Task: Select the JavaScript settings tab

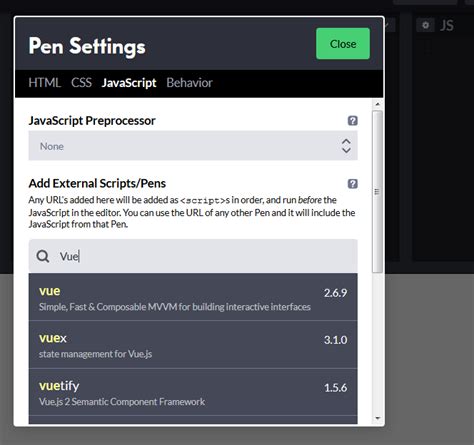Action: (x=129, y=83)
